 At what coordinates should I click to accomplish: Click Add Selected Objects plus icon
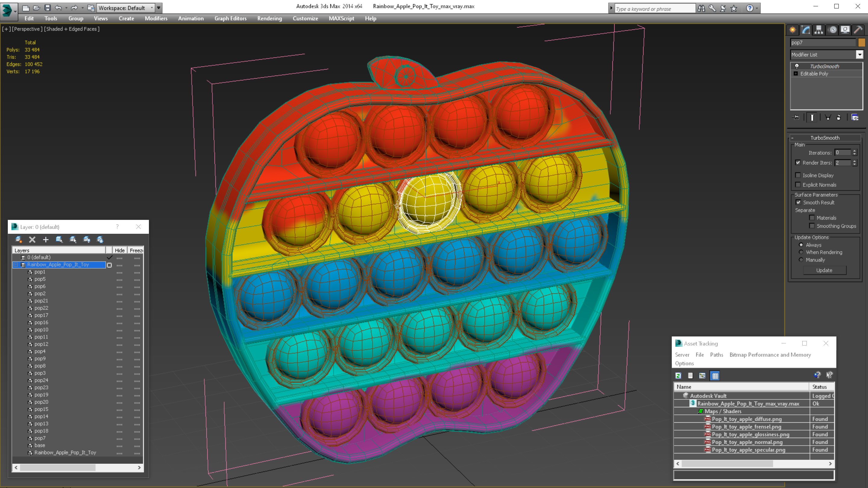(46, 239)
